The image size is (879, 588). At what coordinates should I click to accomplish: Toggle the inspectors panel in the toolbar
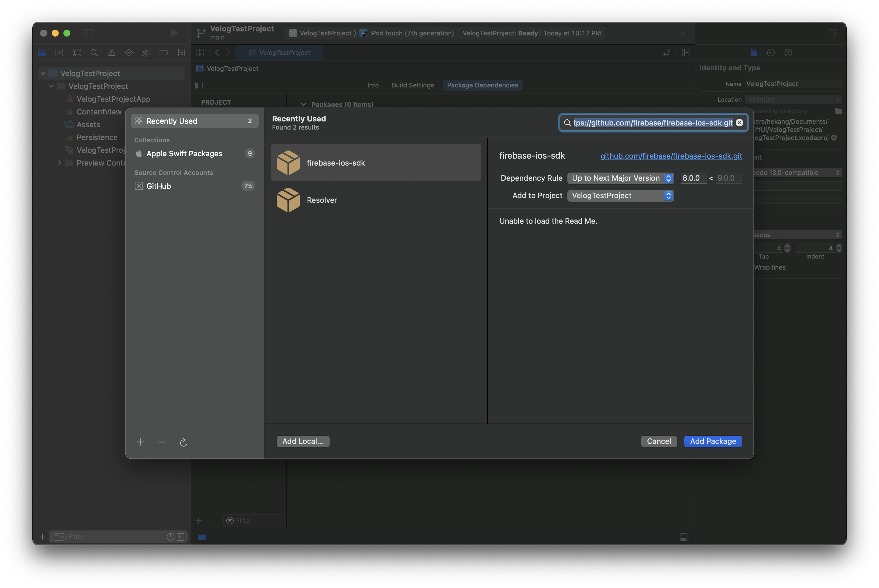[x=832, y=33]
